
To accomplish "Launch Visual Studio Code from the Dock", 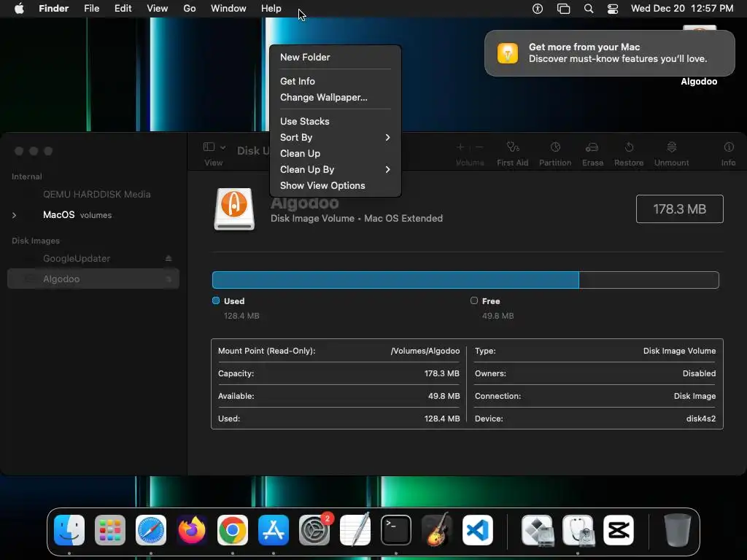I will point(477,530).
